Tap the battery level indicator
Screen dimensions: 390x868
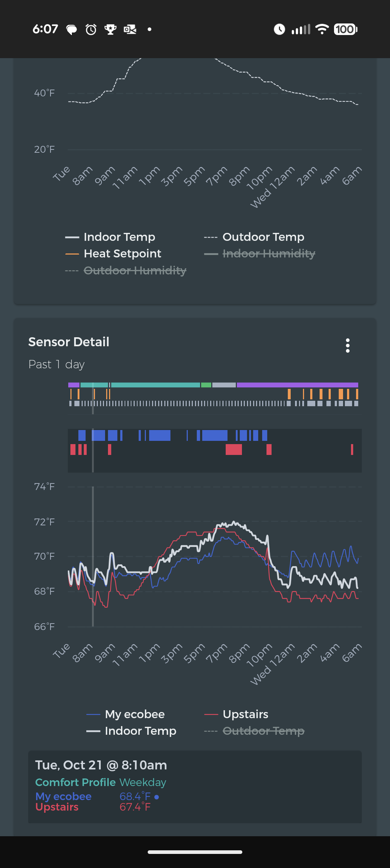[345, 29]
